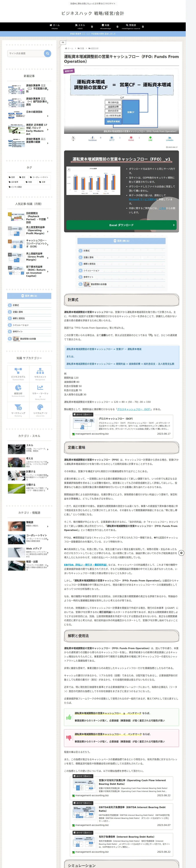Open the グロスキャッシュフロー（GCF） inline link
Viewport: 196px width, 868px height.
click(x=134, y=409)
